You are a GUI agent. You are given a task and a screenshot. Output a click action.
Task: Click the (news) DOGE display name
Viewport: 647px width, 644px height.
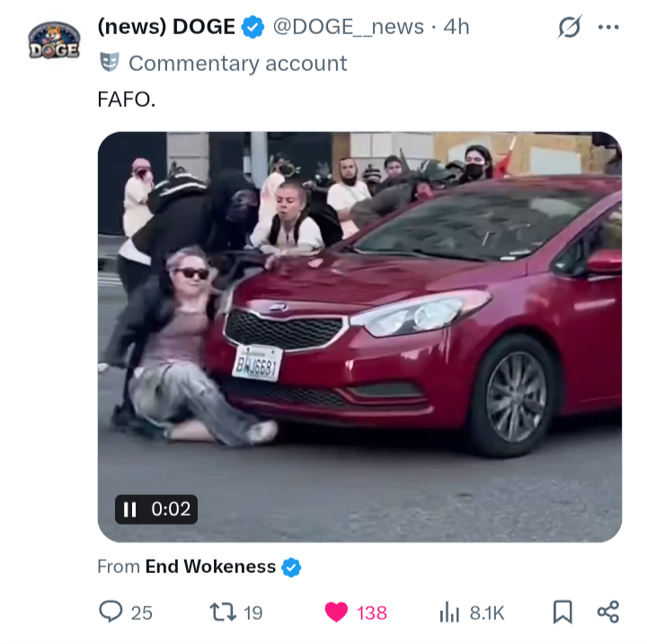[166, 27]
